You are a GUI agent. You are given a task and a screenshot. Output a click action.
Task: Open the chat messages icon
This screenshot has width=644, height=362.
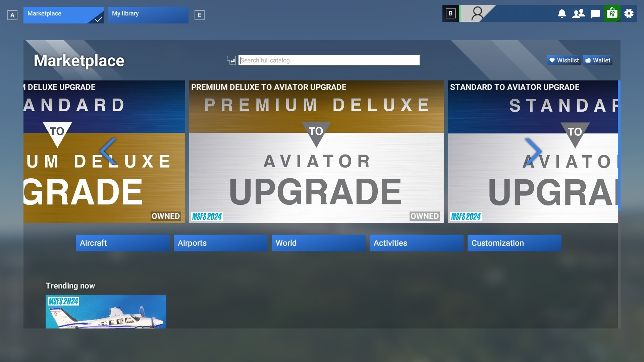tap(595, 14)
